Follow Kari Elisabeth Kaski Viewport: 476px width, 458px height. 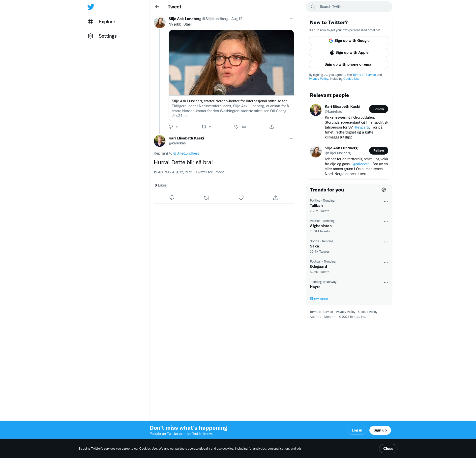378,109
